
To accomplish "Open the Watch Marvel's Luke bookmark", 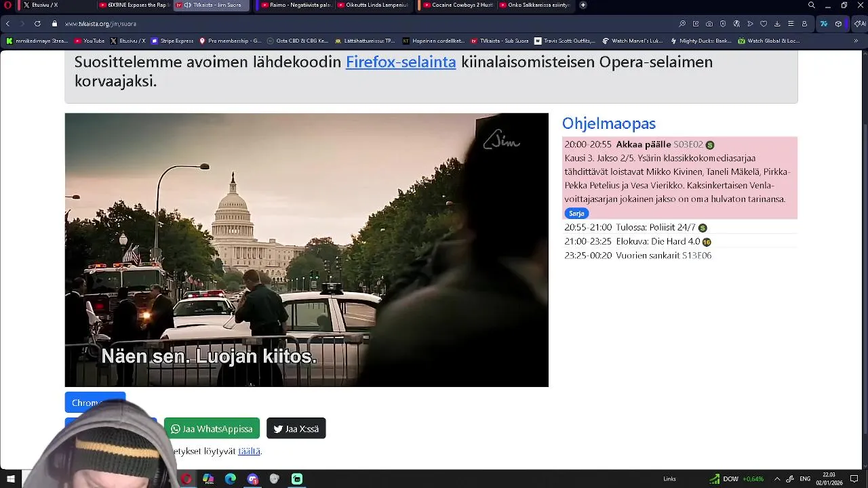I will pyautogui.click(x=632, y=41).
